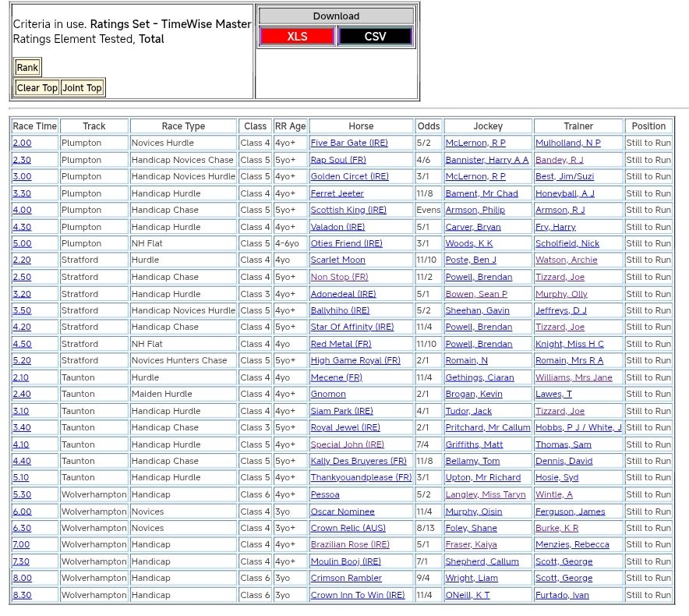Open trainer Jeffreys, D J
689x616 pixels.
561,310
